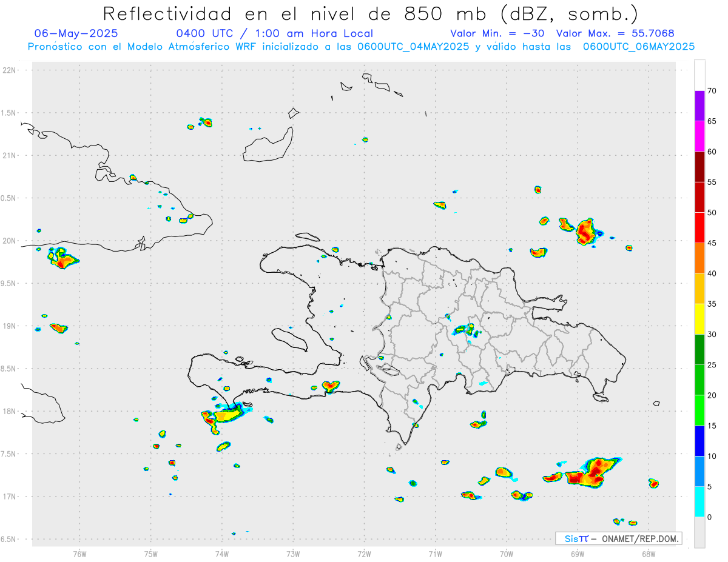Click the gold 35-40 dBZ colorbar segment
728x562 pixels.
(699, 289)
